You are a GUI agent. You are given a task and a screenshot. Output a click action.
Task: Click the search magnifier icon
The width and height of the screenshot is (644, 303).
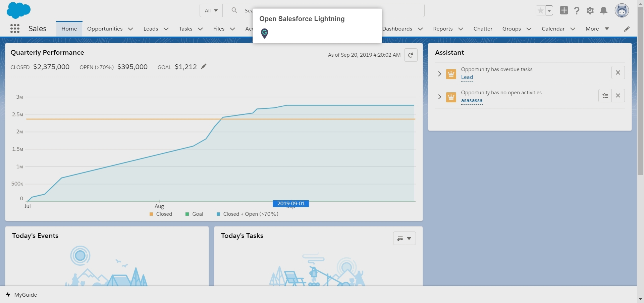coord(234,10)
